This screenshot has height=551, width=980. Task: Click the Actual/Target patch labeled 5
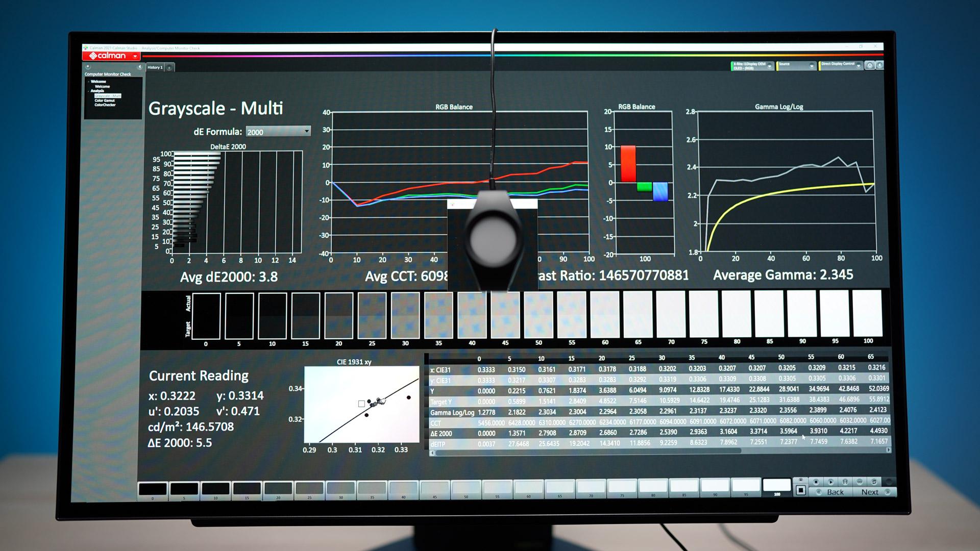239,316
